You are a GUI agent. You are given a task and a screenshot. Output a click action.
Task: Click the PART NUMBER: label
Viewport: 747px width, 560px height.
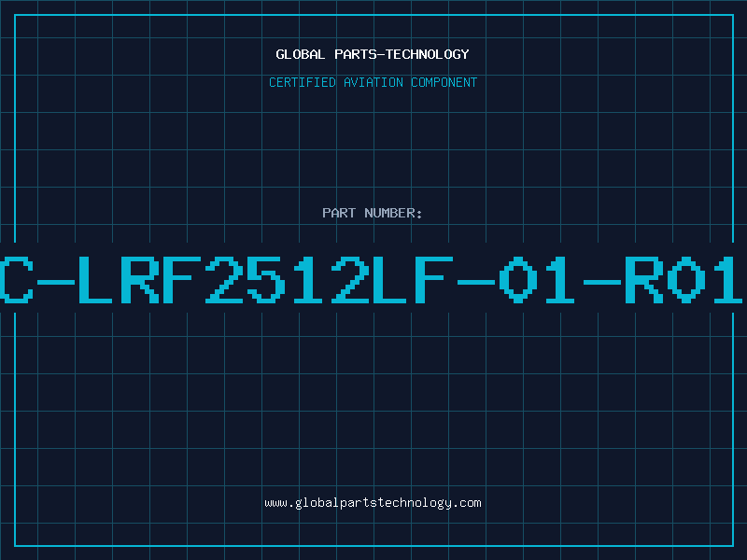click(373, 213)
